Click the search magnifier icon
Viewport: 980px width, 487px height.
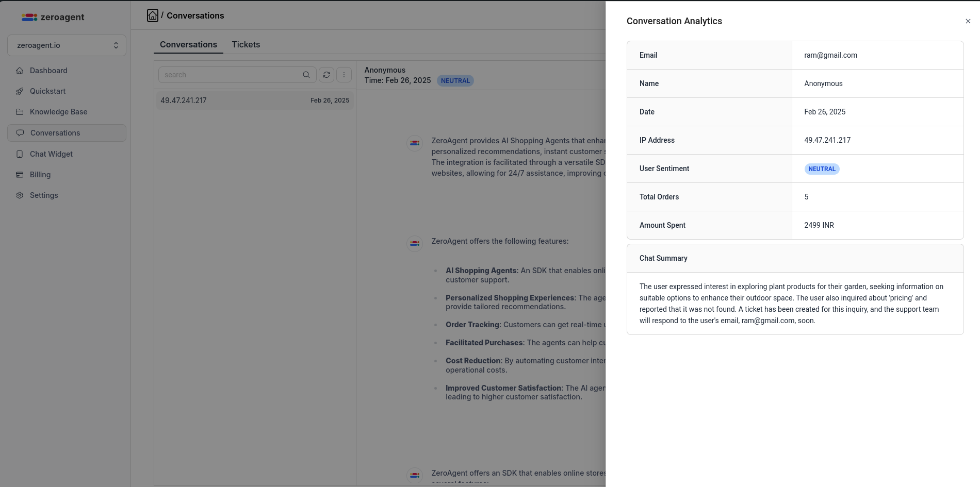point(306,75)
